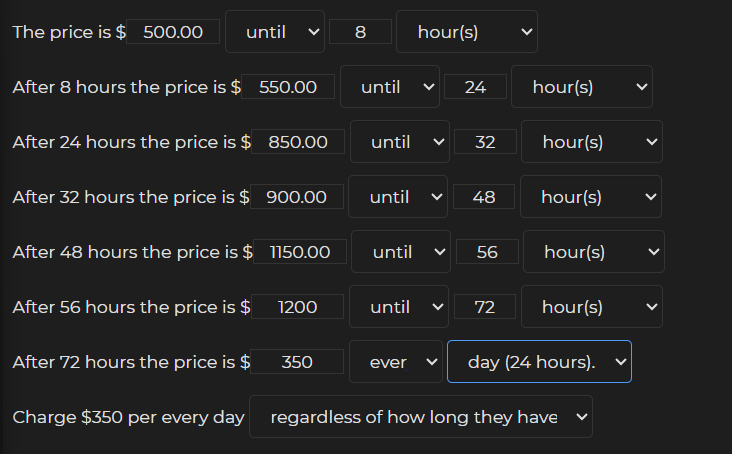This screenshot has height=454, width=732.
Task: Expand the 'regardless of how long' dropdown
Action: click(420, 417)
